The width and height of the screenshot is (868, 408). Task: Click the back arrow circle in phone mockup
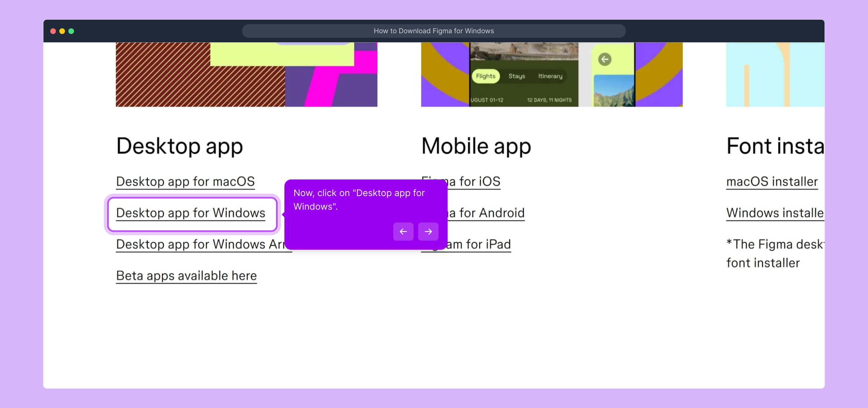[604, 59]
